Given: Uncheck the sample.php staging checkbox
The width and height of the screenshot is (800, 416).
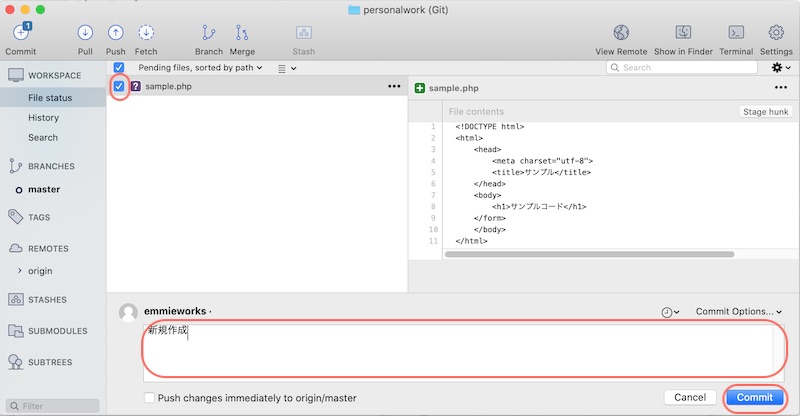Looking at the screenshot, I should (119, 86).
